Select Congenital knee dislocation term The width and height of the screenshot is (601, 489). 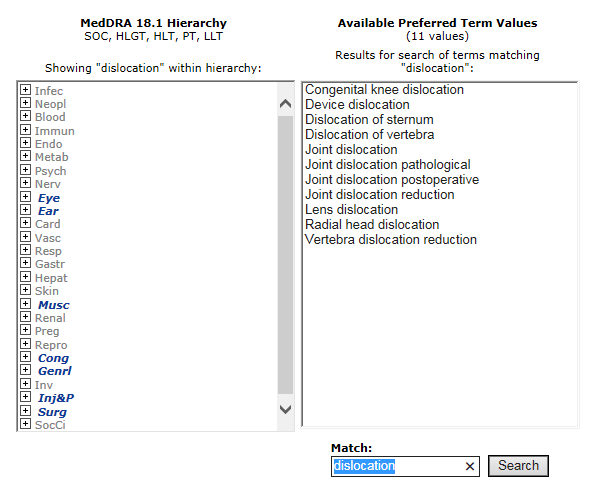tap(384, 90)
